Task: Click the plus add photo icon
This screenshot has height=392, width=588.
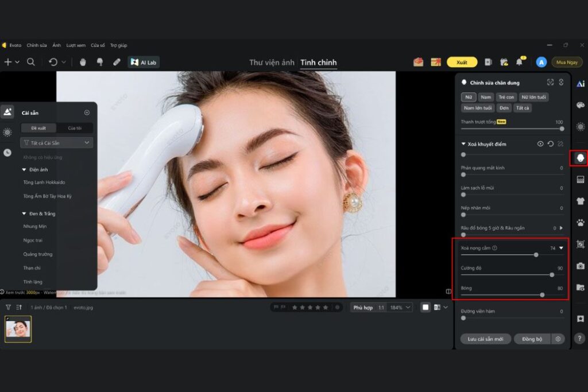Action: pos(8,62)
